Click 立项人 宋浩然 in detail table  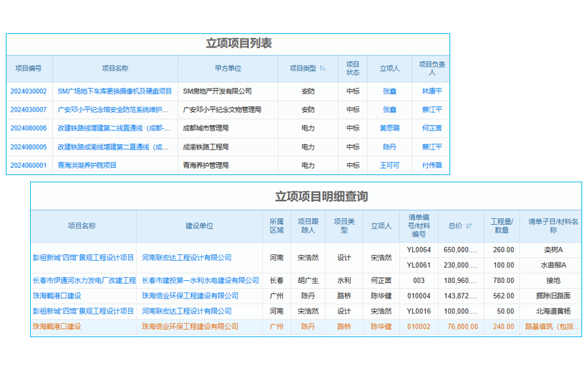[x=380, y=257]
